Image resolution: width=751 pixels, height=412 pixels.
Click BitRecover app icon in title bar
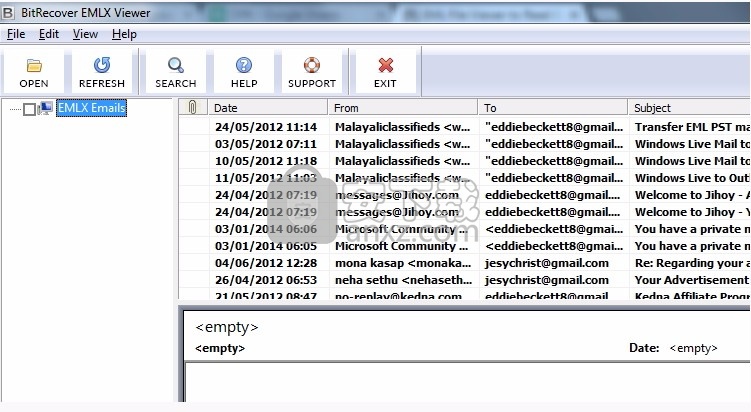tap(8, 12)
